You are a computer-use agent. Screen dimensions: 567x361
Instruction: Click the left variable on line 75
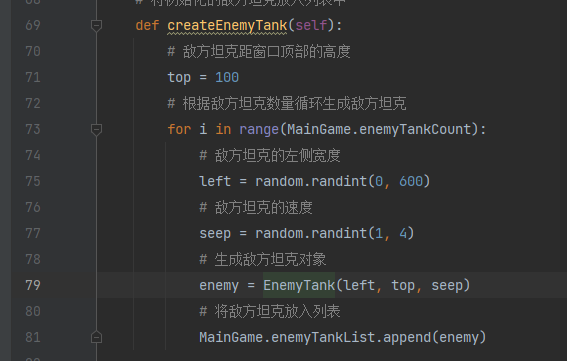pyautogui.click(x=215, y=181)
